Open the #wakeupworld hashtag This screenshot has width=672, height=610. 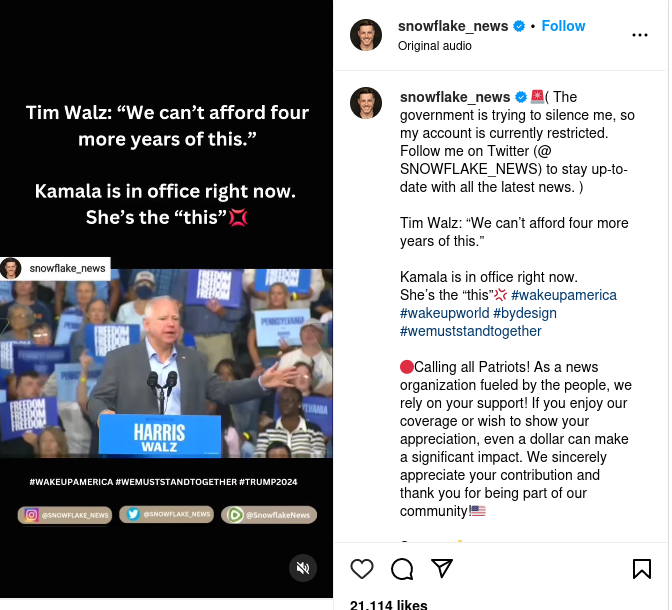point(444,313)
